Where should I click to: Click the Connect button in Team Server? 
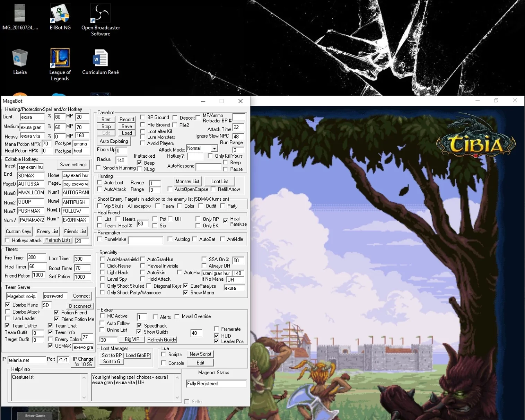pos(81,296)
